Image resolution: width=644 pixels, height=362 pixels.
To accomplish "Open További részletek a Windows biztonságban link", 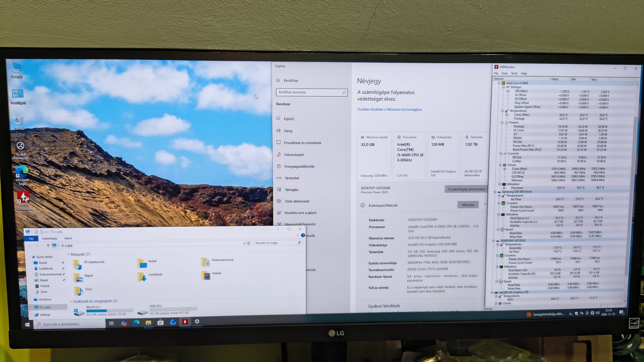I will (x=389, y=109).
